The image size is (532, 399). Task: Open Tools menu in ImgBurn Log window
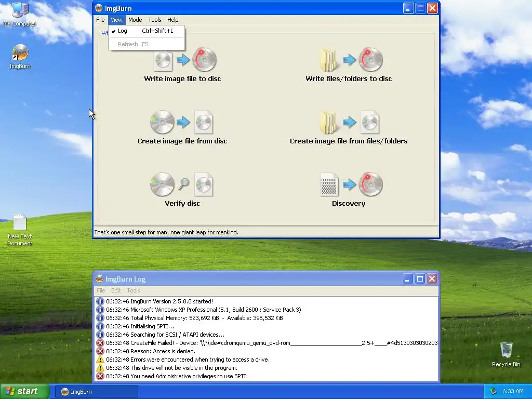[134, 290]
